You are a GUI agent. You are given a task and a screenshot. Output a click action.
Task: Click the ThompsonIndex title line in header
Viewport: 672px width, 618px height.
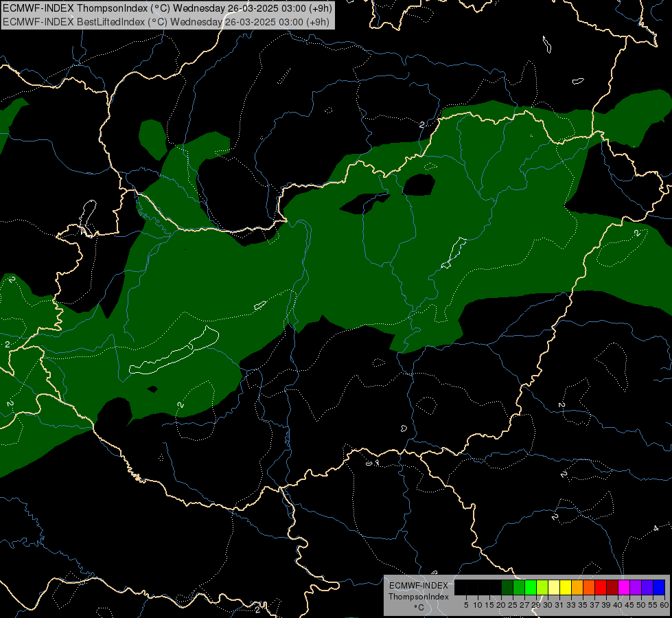tap(167, 8)
